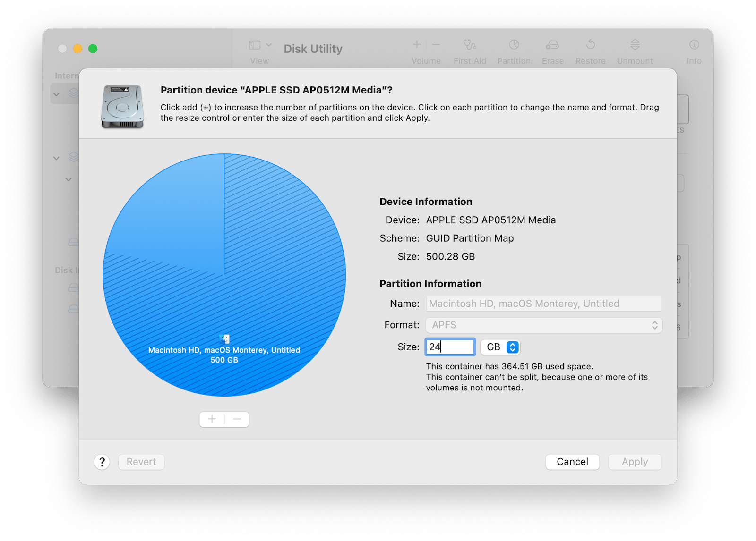The image size is (756, 541).
Task: Click the green zoom window button
Action: tap(93, 49)
